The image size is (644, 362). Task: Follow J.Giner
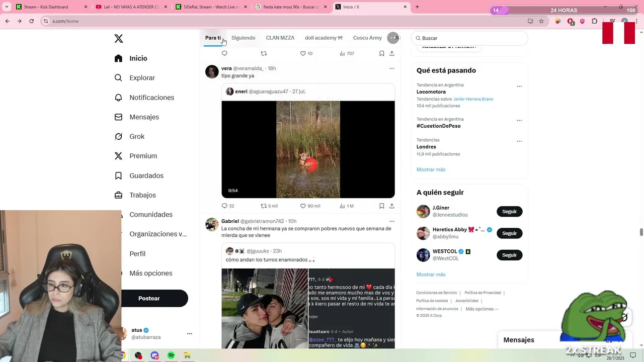tap(509, 212)
